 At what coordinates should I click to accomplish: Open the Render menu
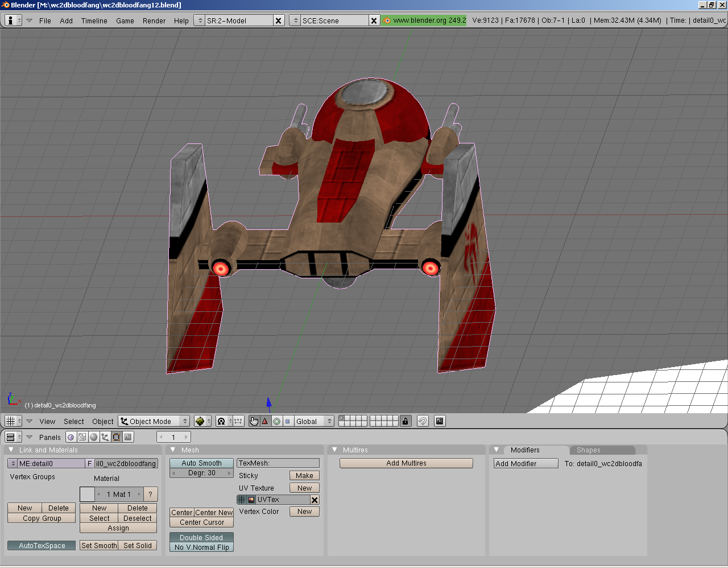tap(154, 20)
